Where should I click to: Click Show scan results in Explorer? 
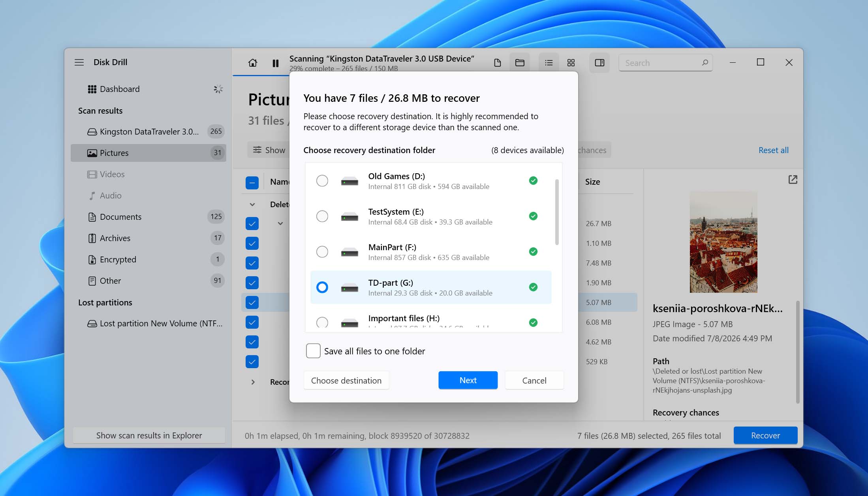[149, 435]
